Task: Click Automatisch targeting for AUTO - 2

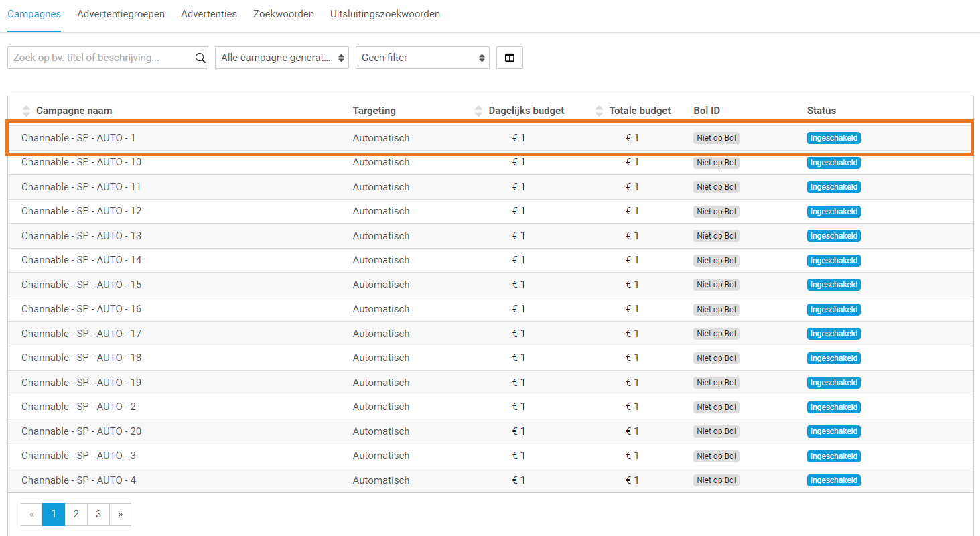Action: [381, 407]
